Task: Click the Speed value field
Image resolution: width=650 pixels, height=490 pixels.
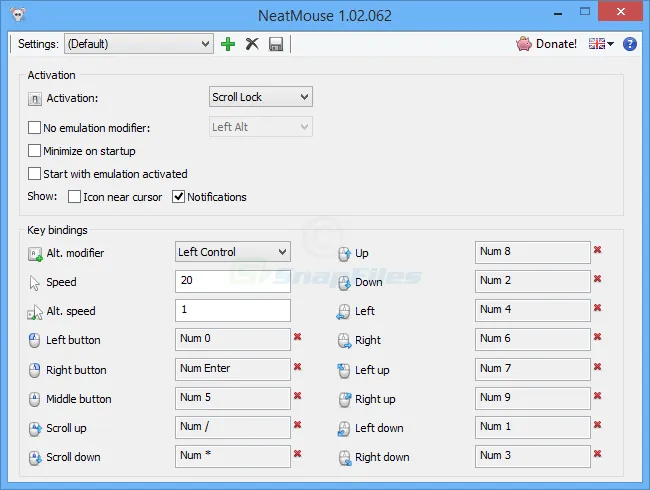Action: [x=233, y=281]
